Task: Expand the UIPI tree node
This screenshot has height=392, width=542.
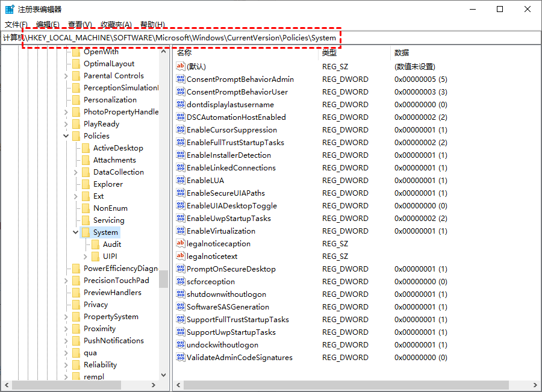Action: click(x=86, y=257)
